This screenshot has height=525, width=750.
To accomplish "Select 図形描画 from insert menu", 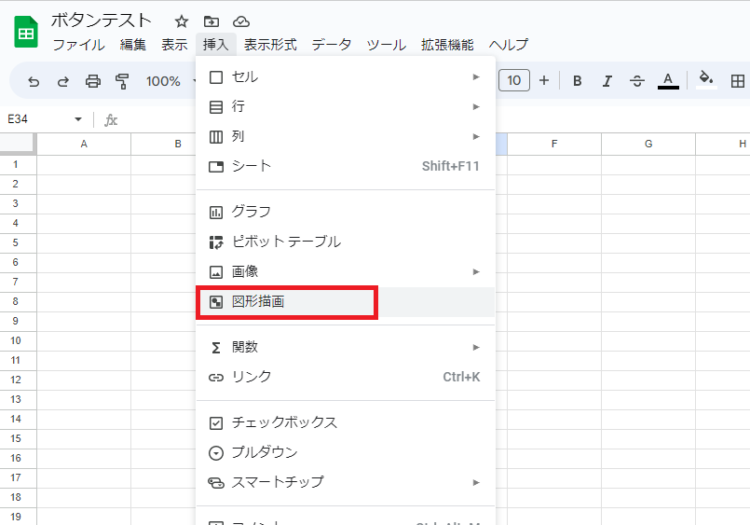I will (x=345, y=302).
